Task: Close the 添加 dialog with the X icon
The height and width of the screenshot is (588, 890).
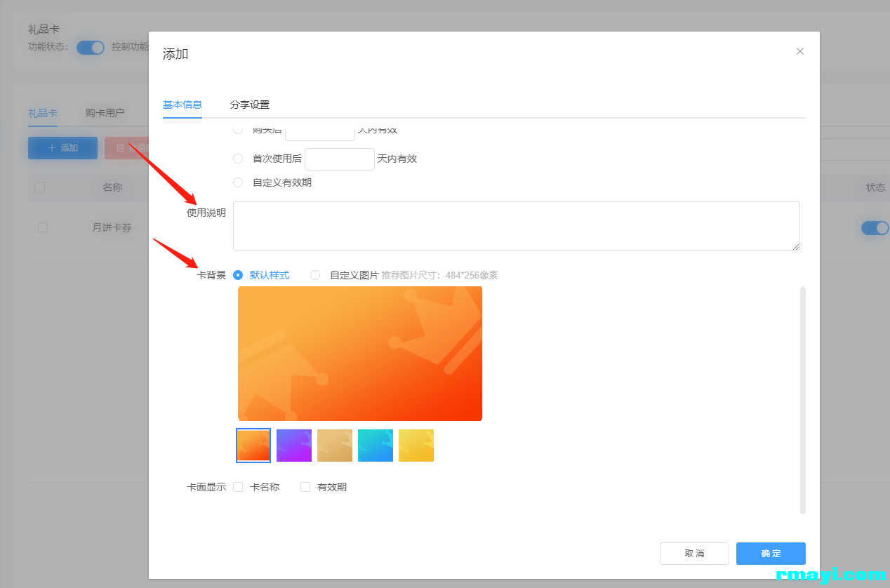Action: [x=800, y=51]
